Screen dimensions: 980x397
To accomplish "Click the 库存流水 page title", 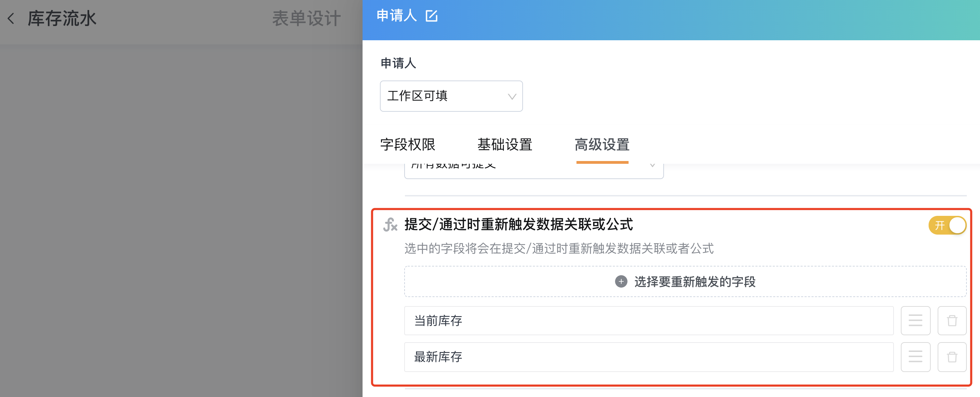I will 62,18.
